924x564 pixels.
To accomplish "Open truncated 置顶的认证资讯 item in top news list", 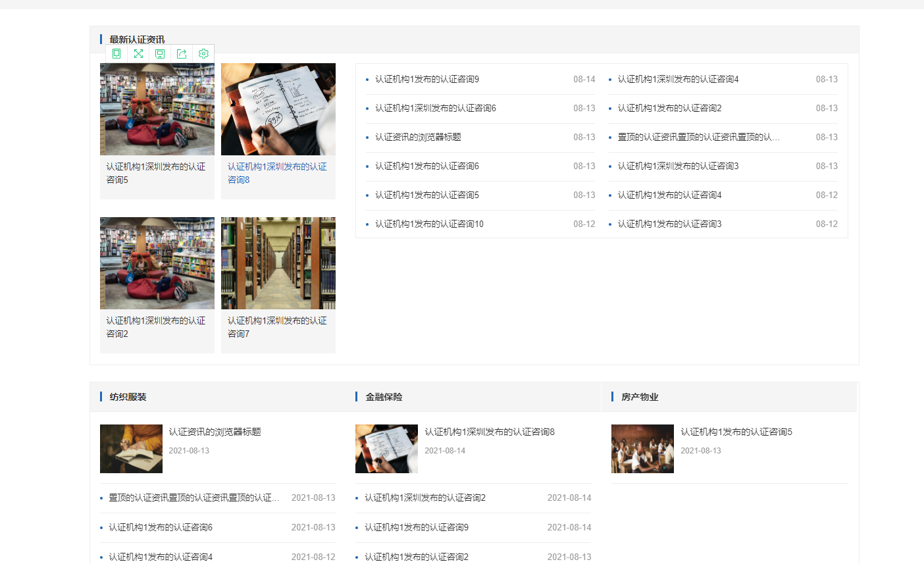I will [698, 137].
